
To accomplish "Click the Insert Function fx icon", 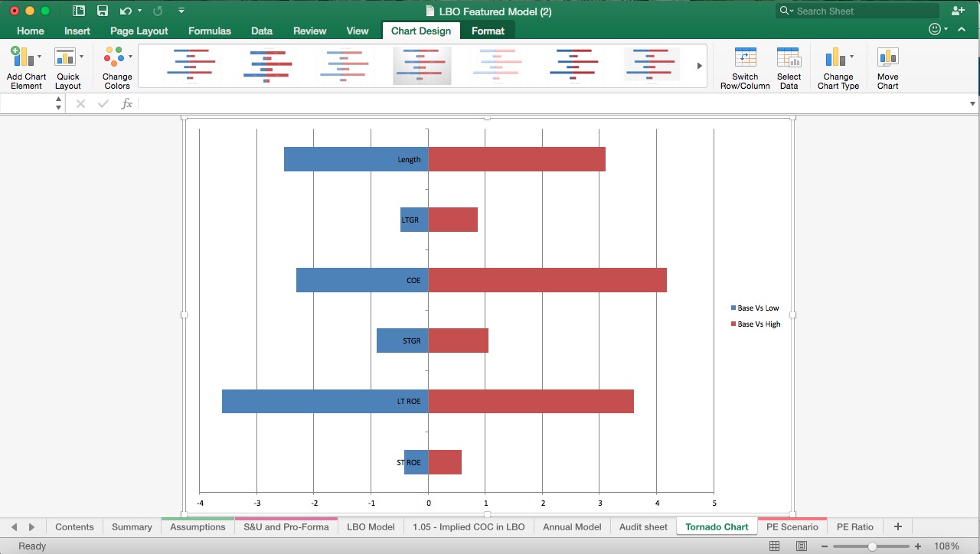I will point(127,103).
